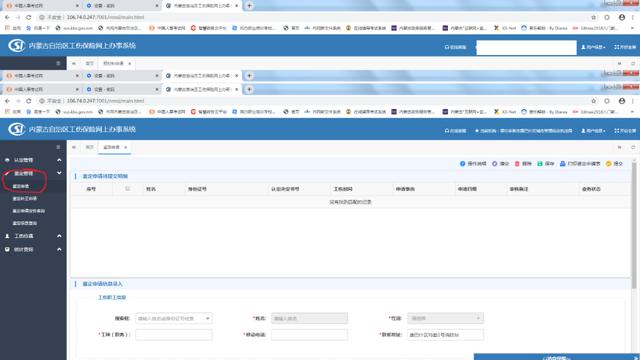Collapse the second sidebar group with down chevron
640x360 pixels.
point(59,173)
